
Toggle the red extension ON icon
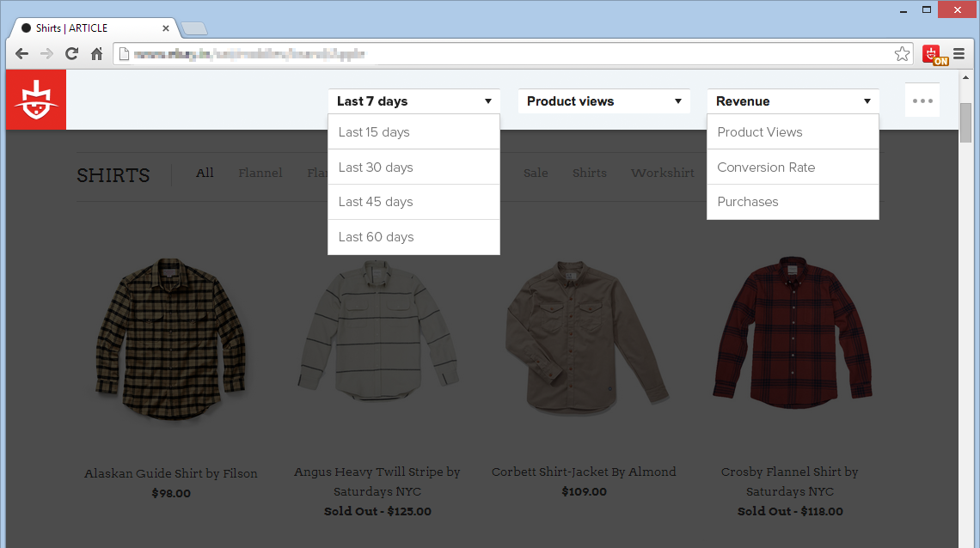(x=934, y=55)
